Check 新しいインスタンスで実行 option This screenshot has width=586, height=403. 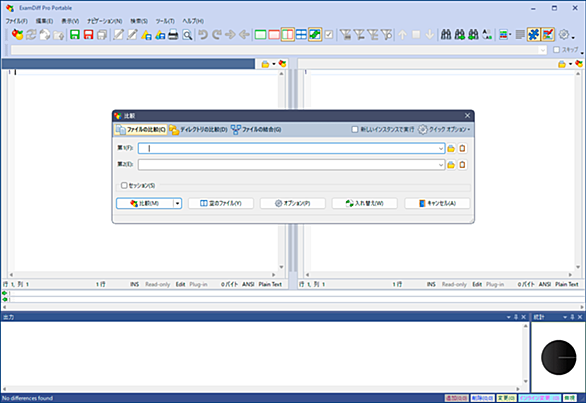(355, 129)
